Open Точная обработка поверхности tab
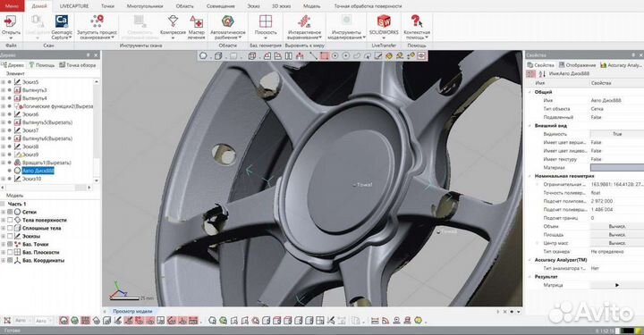 click(x=368, y=6)
